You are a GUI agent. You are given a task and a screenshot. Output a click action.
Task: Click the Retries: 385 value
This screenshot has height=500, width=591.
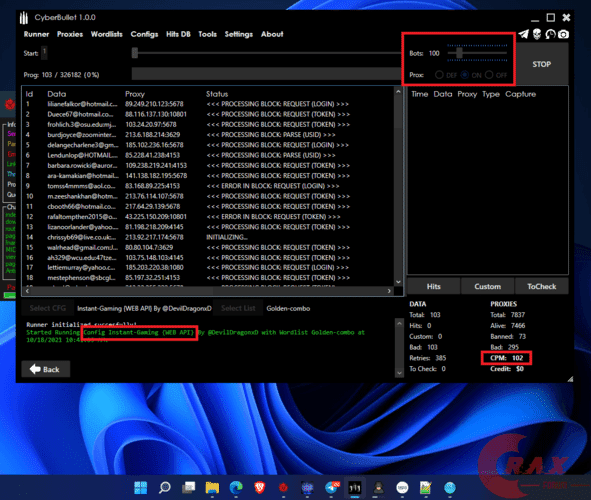coord(427,358)
